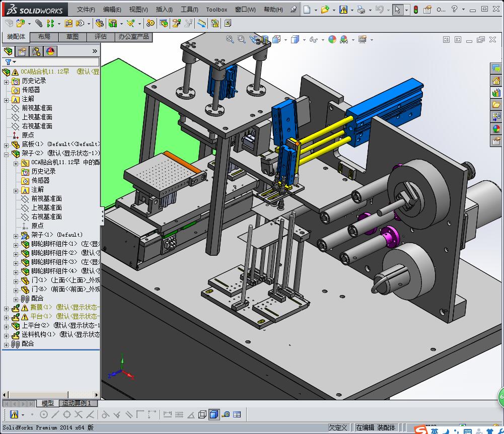Switch to the 评估 tab
The height and width of the screenshot is (434, 504).
point(101,37)
